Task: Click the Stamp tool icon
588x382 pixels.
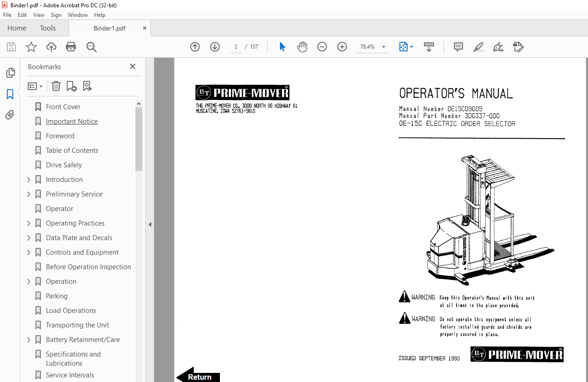Action: point(518,47)
